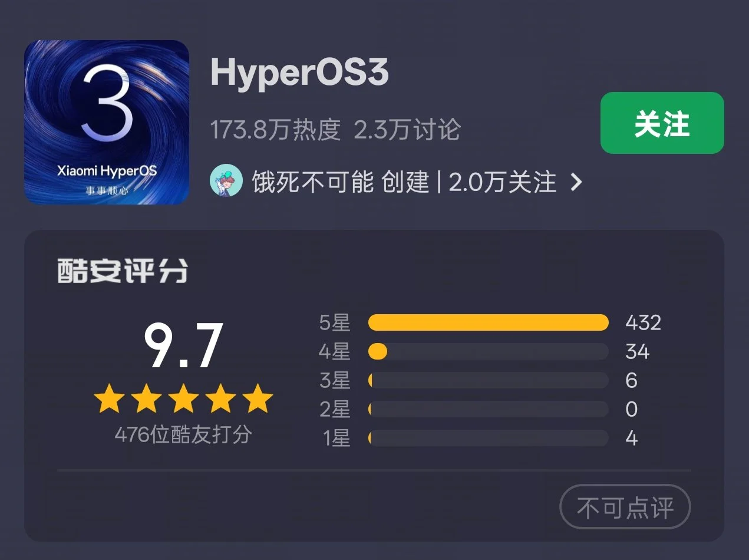Tap the 476位酷友打分 rater count
Viewport: 749px width, 560px height.
pos(183,435)
